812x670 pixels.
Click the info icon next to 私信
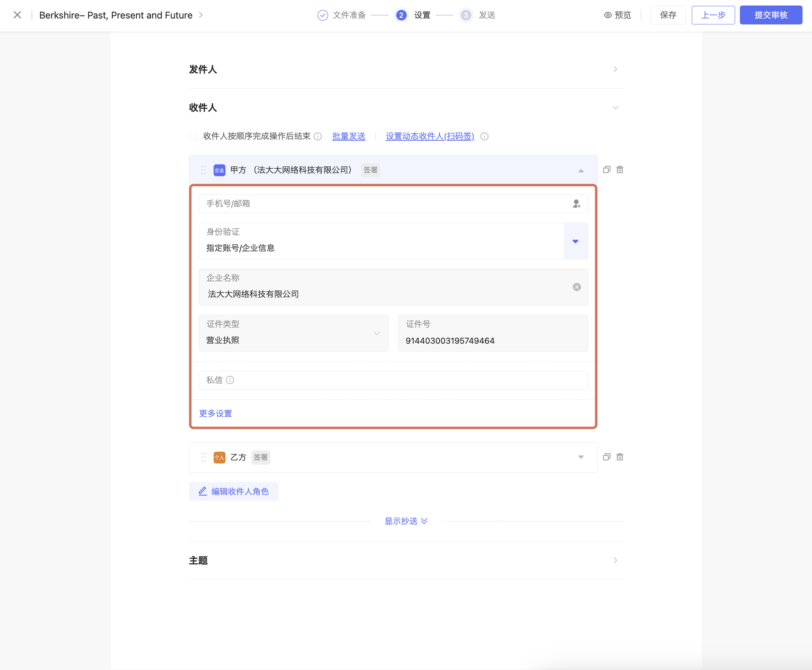click(x=230, y=380)
